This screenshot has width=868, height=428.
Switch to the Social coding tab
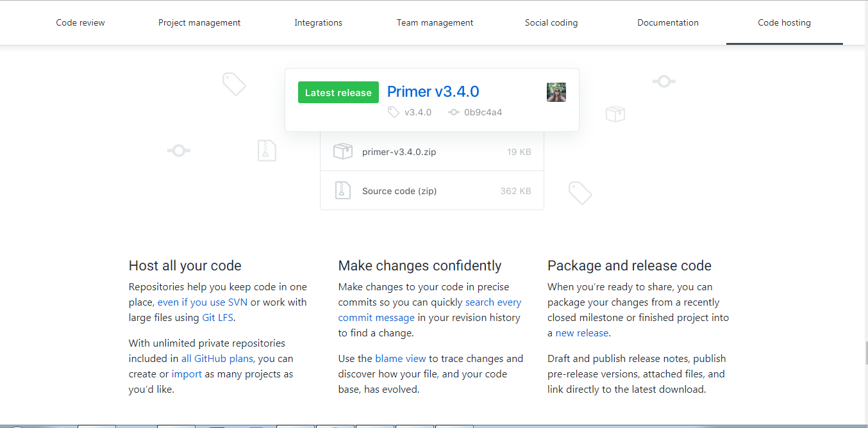click(x=551, y=22)
